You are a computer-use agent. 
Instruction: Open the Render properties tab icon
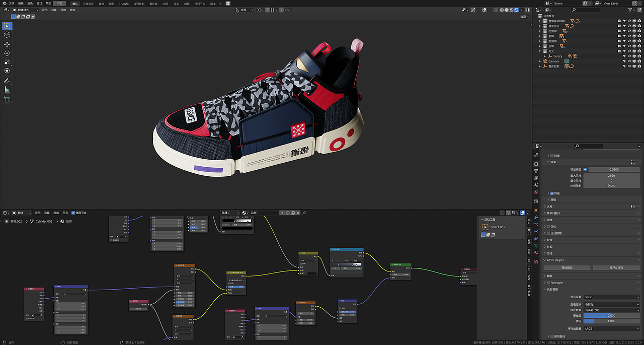click(x=536, y=164)
